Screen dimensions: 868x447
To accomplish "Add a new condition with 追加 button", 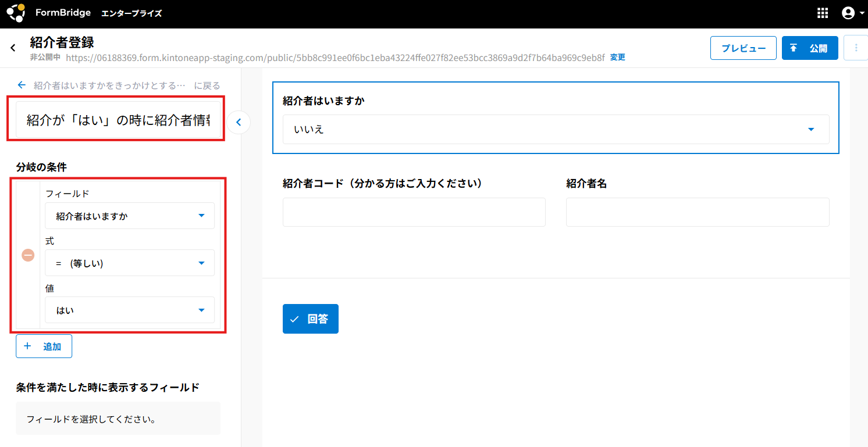I will pos(44,346).
